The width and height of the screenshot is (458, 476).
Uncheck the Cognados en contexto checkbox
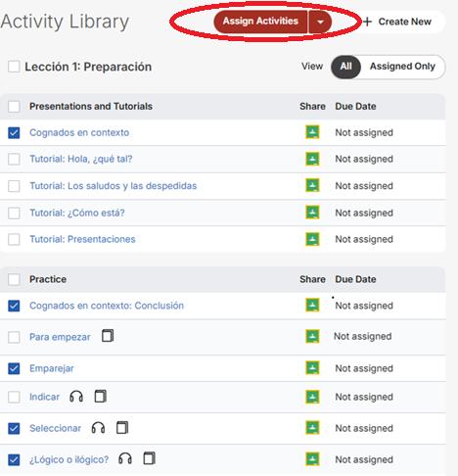[14, 133]
